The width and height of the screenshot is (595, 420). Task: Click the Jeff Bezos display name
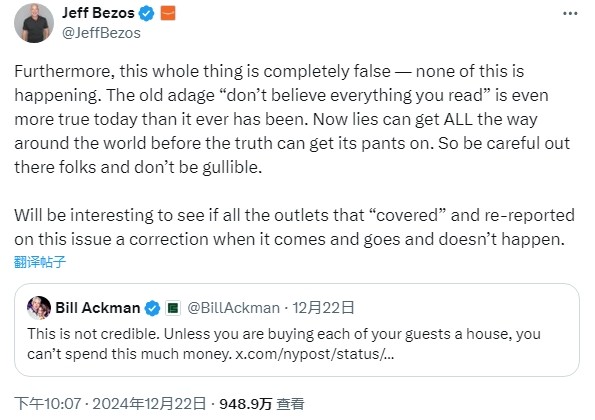pyautogui.click(x=98, y=13)
